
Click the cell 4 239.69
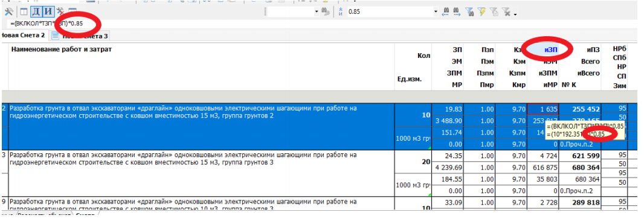[x=447, y=168]
